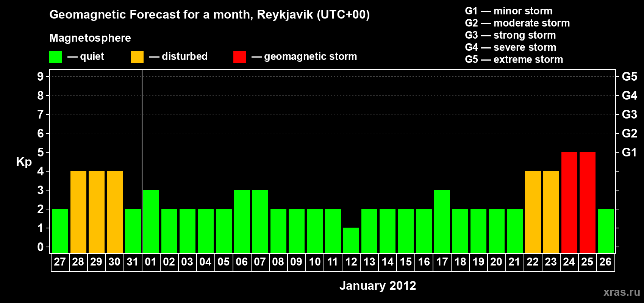Click the date label 31
This screenshot has height=303, width=644.
point(133,262)
